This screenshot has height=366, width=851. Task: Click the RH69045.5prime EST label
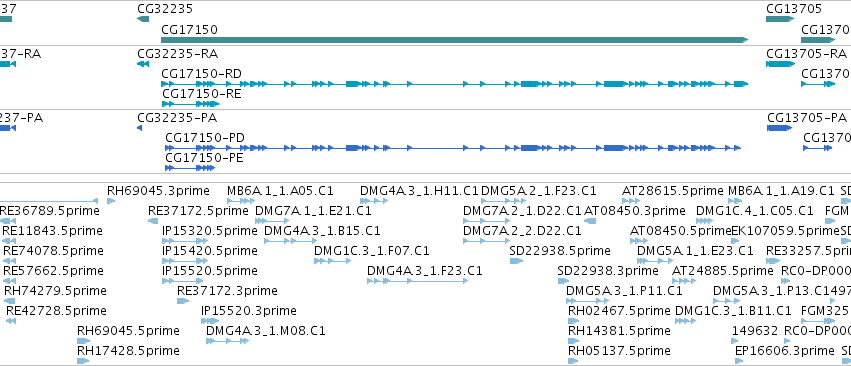128,331
